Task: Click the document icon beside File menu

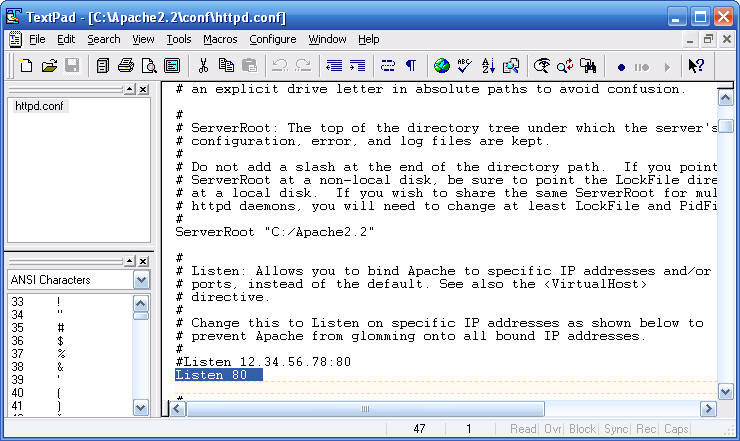Action: (15, 39)
